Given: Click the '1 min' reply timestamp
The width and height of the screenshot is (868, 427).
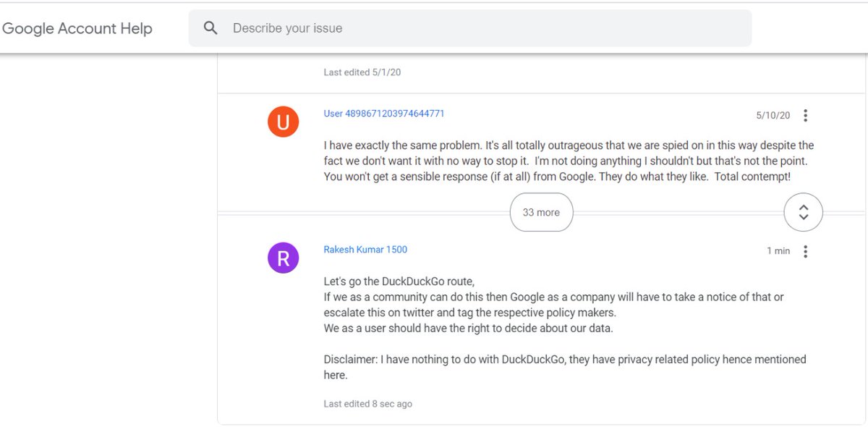Looking at the screenshot, I should 778,251.
